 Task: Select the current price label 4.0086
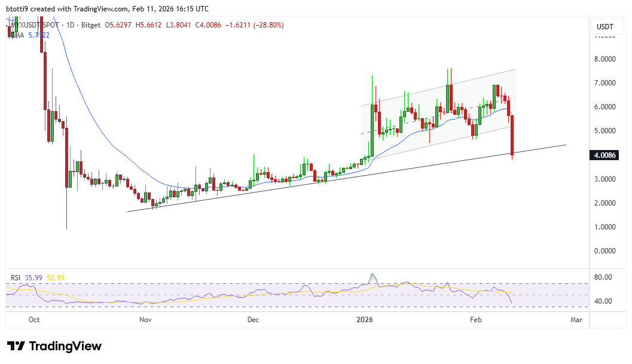tap(604, 155)
